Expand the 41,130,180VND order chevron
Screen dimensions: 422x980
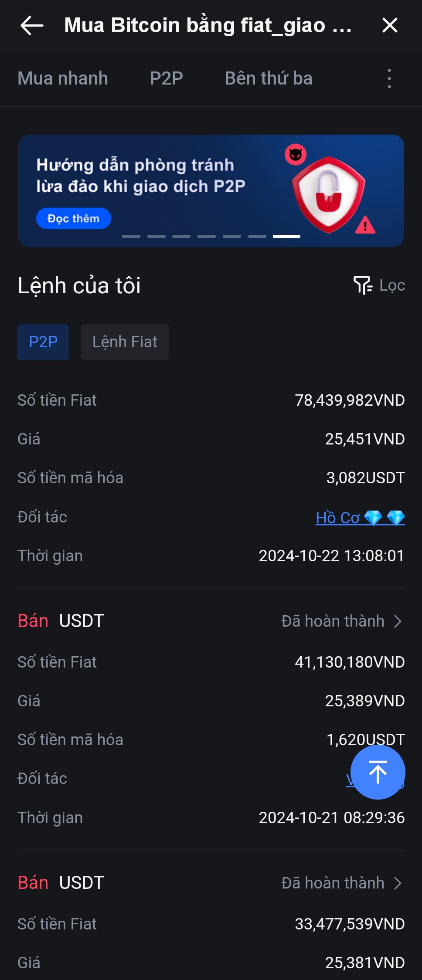coord(398,621)
